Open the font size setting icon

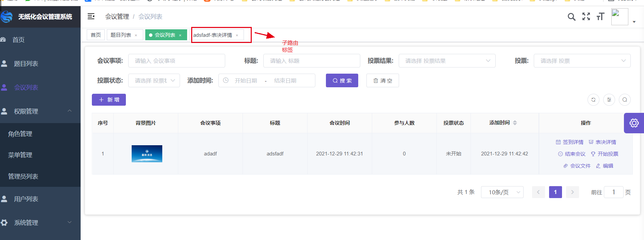(600, 16)
